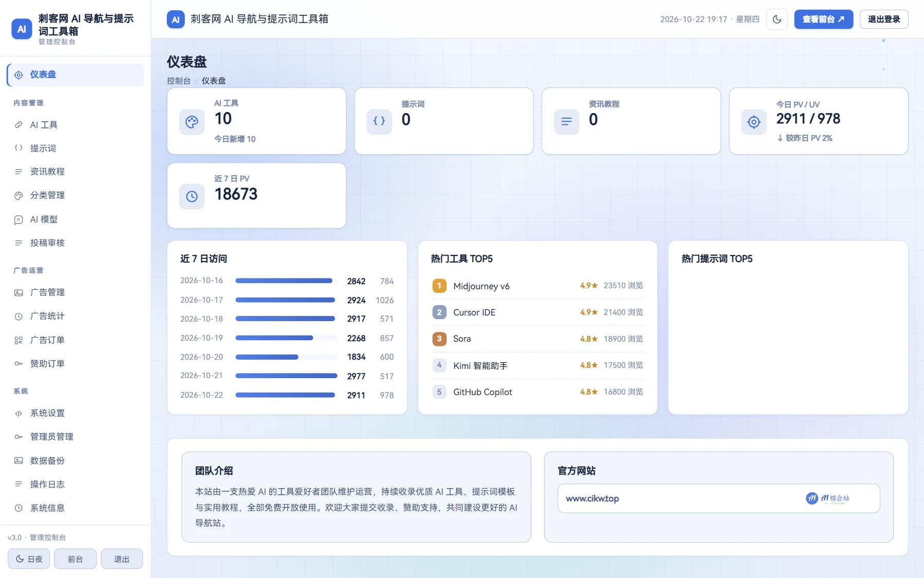Viewport: 924px width, 578px height.
Task: Click the 系统设置 code icon
Action: pyautogui.click(x=18, y=414)
